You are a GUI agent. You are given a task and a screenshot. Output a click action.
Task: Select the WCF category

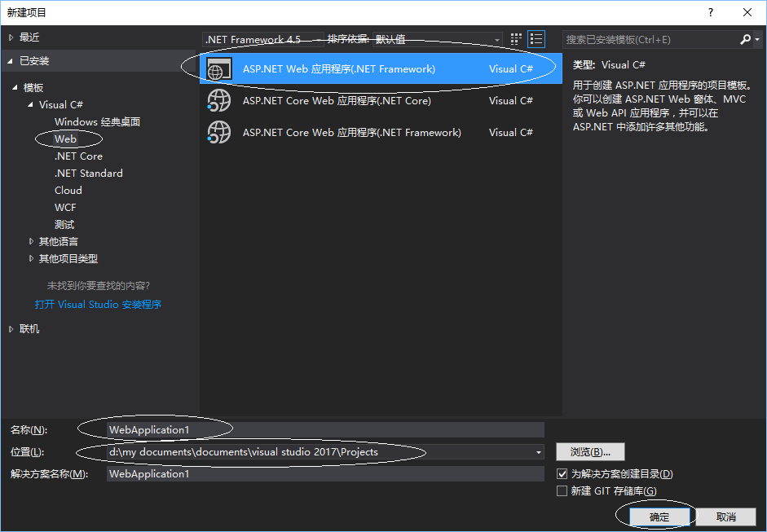coord(65,207)
